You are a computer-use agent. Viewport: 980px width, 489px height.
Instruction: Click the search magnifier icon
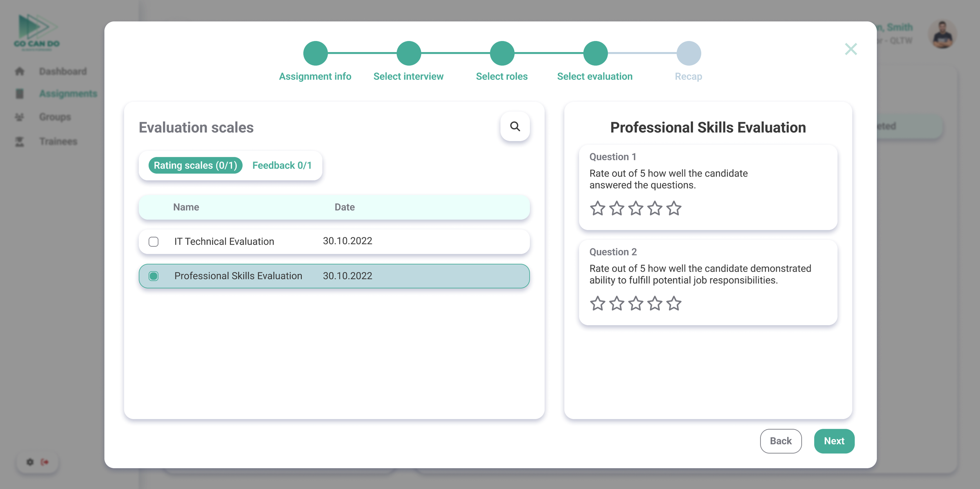[515, 127]
